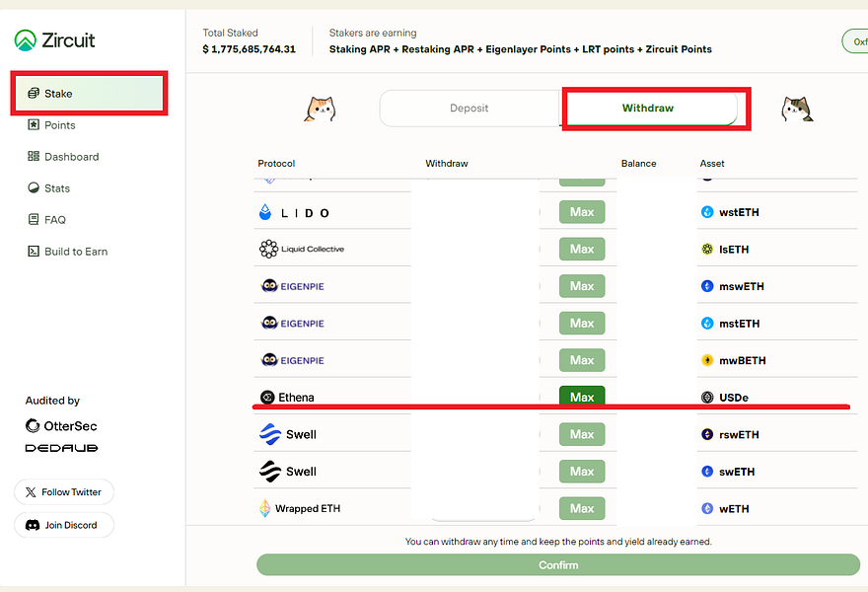868x592 pixels.
Task: Click the Ethena protocol icon
Action: (267, 397)
